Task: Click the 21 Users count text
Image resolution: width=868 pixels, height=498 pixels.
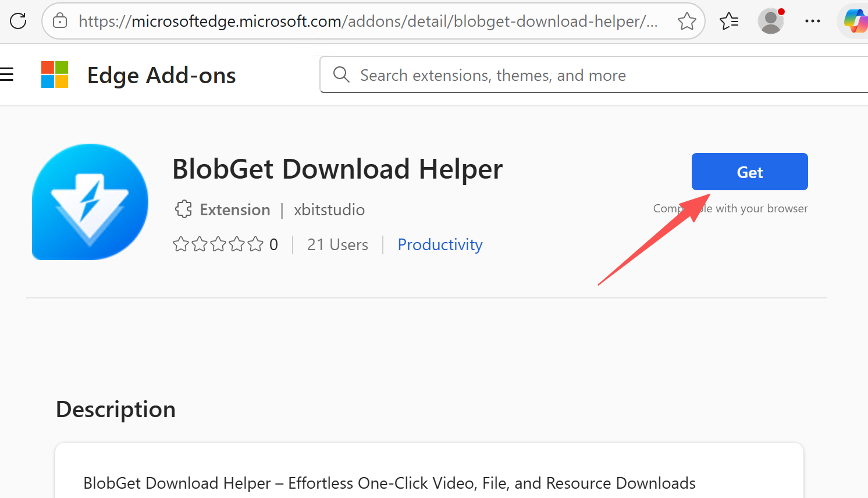Action: 337,244
